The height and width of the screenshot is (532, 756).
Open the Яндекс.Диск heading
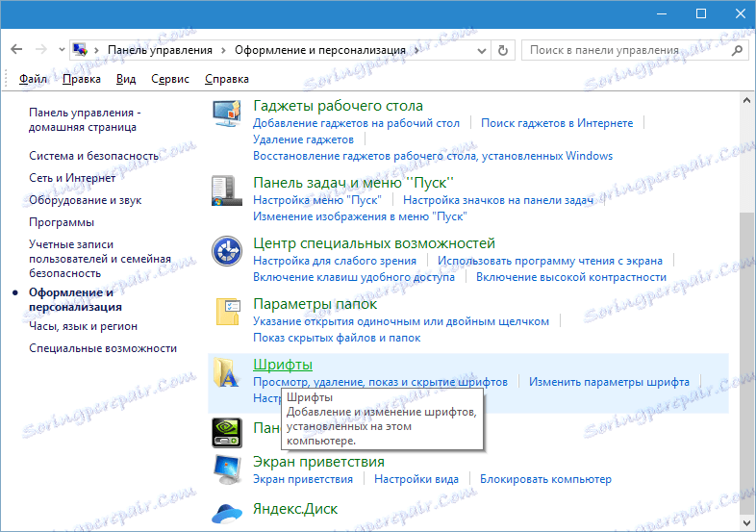tap(295, 509)
